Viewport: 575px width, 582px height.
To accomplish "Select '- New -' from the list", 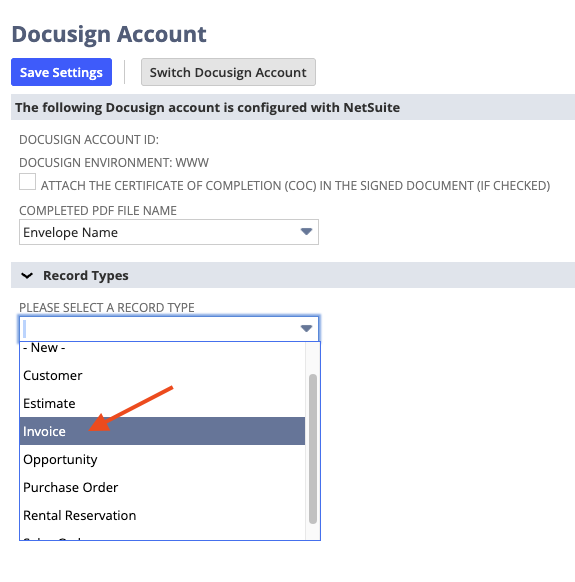I will (162, 348).
